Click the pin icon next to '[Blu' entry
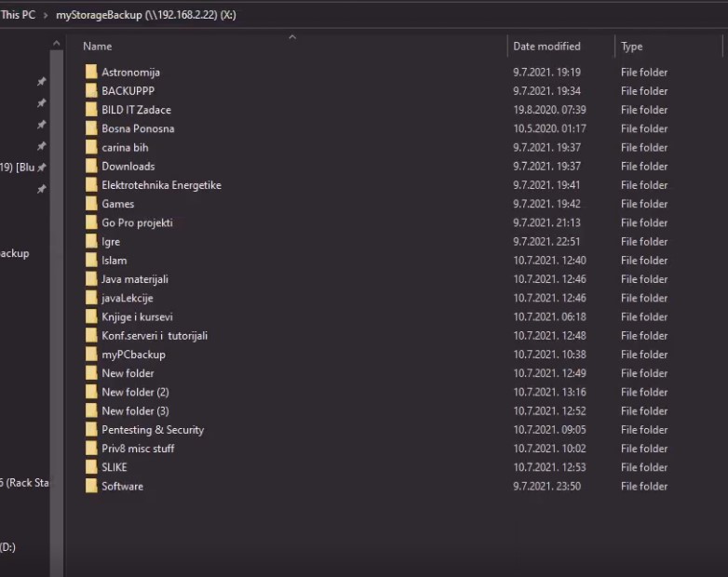Viewport: 728px width, 577px height. pos(41,168)
